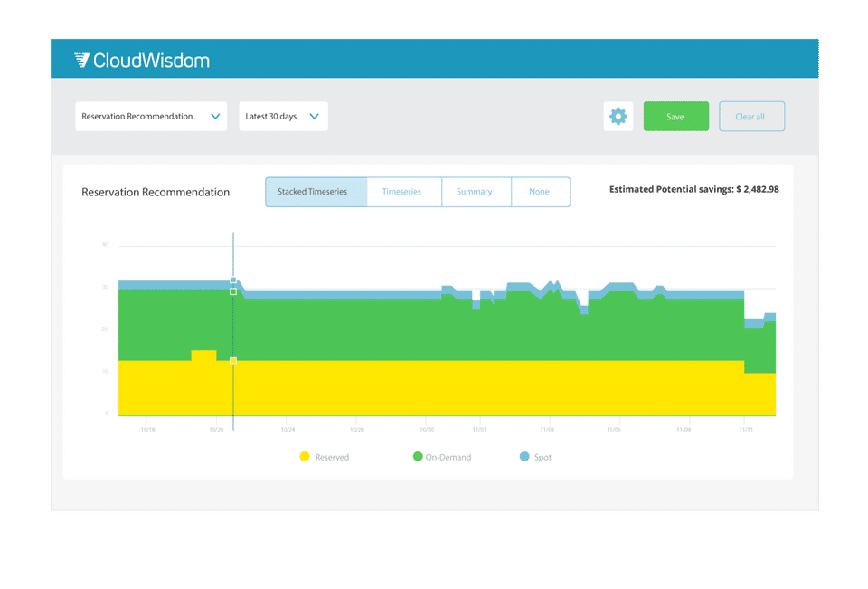The width and height of the screenshot is (868, 589).
Task: Open the settings gear icon
Action: [618, 117]
